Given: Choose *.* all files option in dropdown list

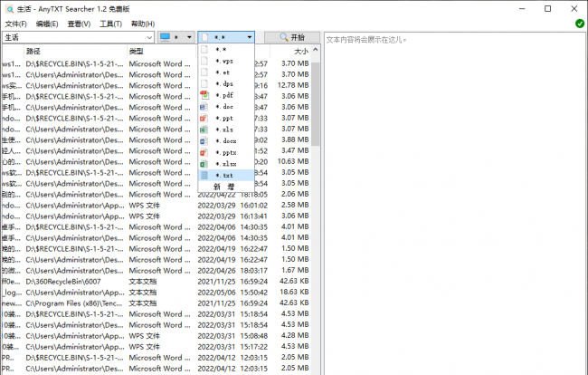Looking at the screenshot, I should click(226, 50).
